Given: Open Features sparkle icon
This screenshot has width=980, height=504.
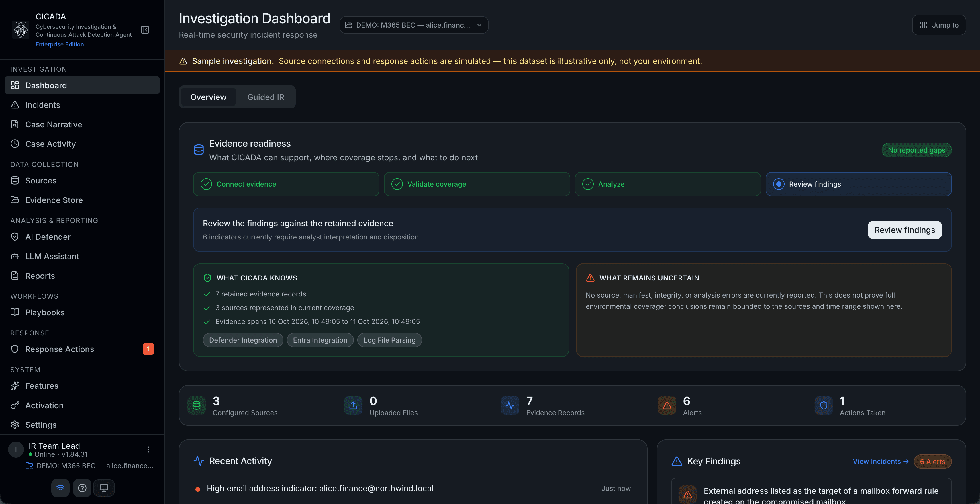Looking at the screenshot, I should click(x=15, y=386).
